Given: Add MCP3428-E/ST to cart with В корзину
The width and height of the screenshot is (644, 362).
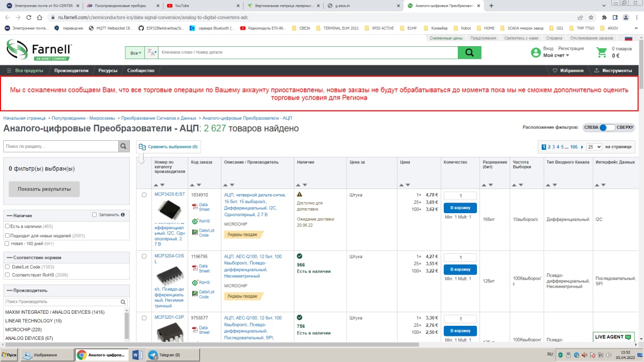Looking at the screenshot, I should coord(460,208).
